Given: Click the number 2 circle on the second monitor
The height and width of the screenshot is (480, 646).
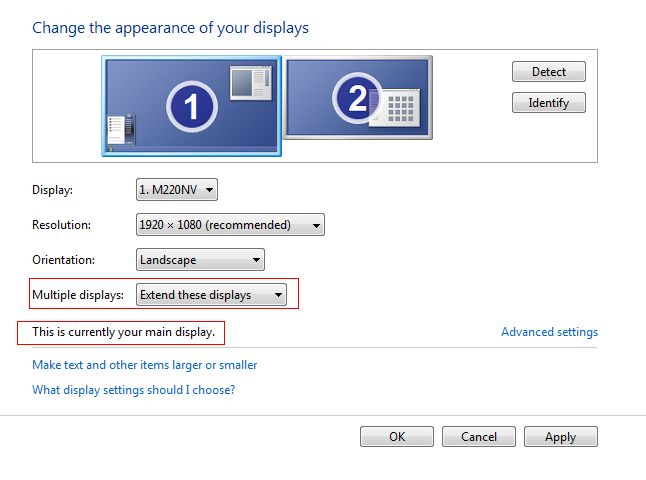Looking at the screenshot, I should tap(357, 98).
